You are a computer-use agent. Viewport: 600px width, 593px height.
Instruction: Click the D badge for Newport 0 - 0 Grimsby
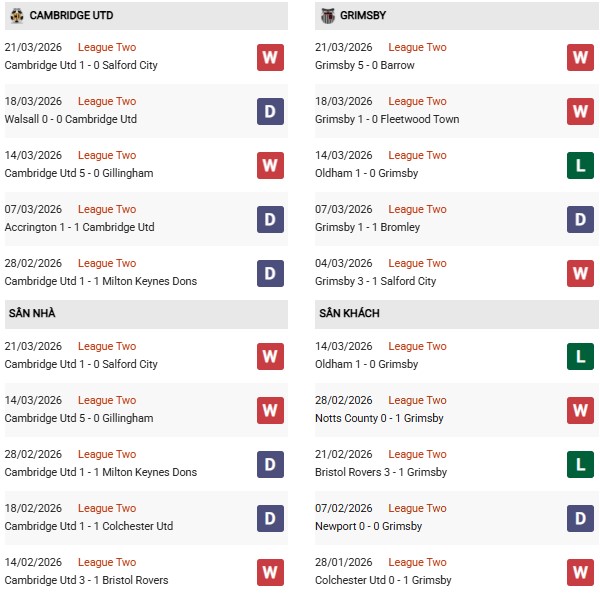pyautogui.click(x=581, y=518)
